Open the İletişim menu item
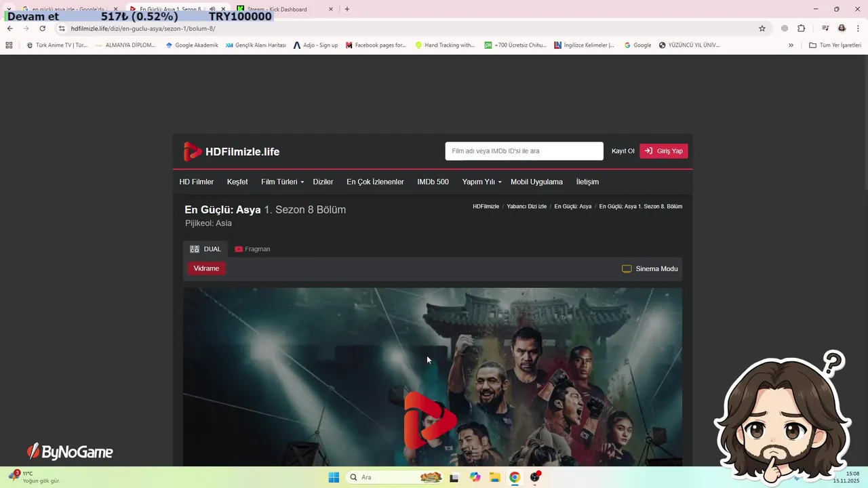Screen dimensions: 868x488 pyautogui.click(x=587, y=182)
